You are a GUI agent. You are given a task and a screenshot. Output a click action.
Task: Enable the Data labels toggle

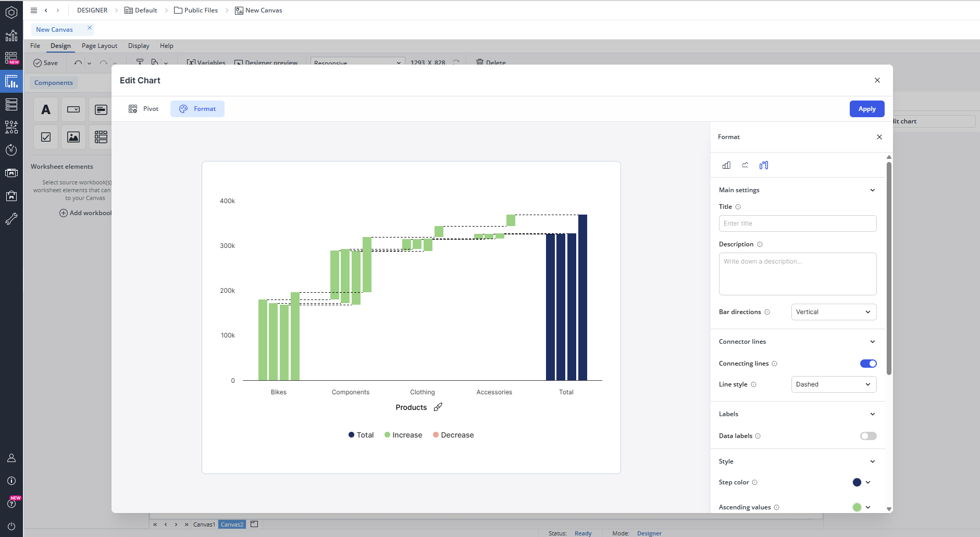tap(868, 436)
